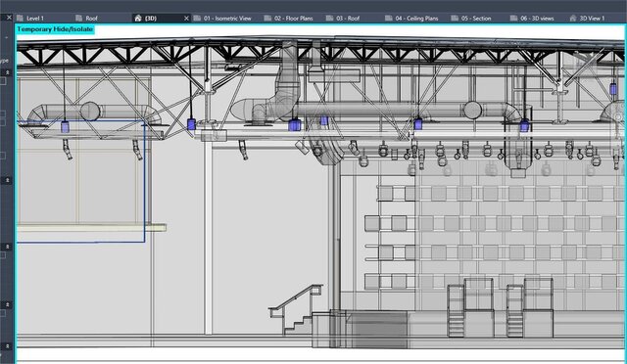Click the sheet icon on 06 - 3D views tab
Screen dimensions: 627x364
(x=513, y=19)
